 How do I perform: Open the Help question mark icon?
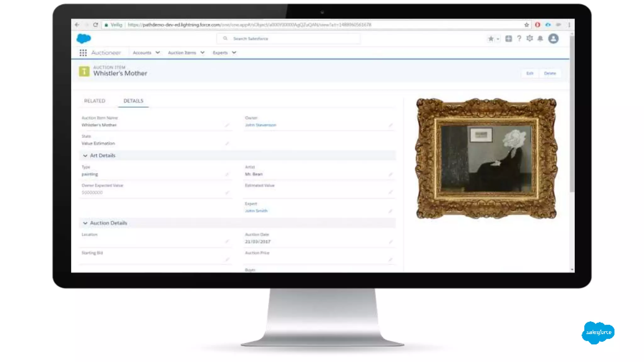point(519,38)
